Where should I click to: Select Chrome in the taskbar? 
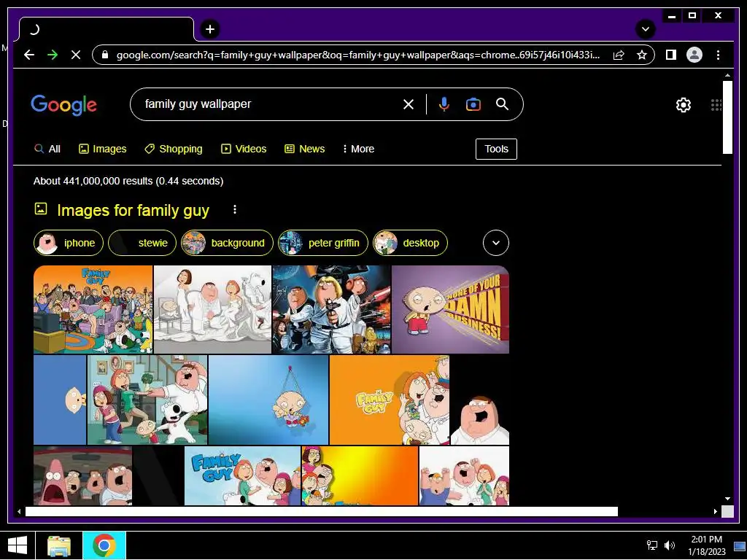pos(104,545)
